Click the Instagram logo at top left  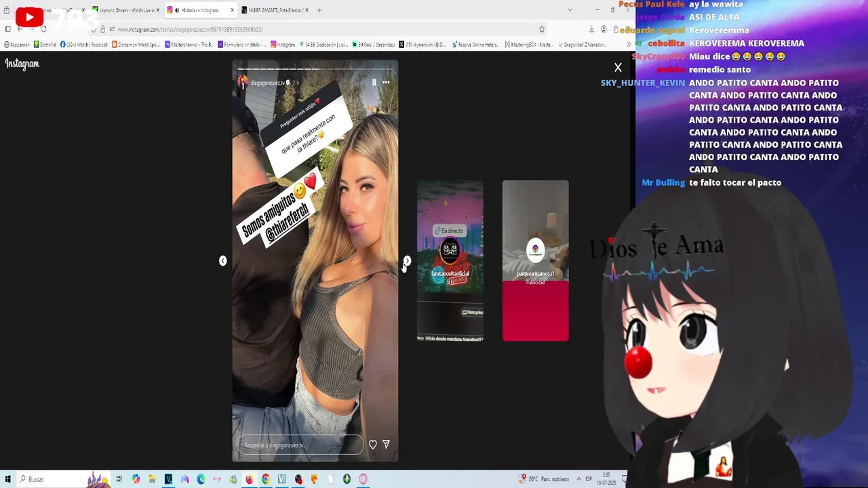pyautogui.click(x=22, y=64)
